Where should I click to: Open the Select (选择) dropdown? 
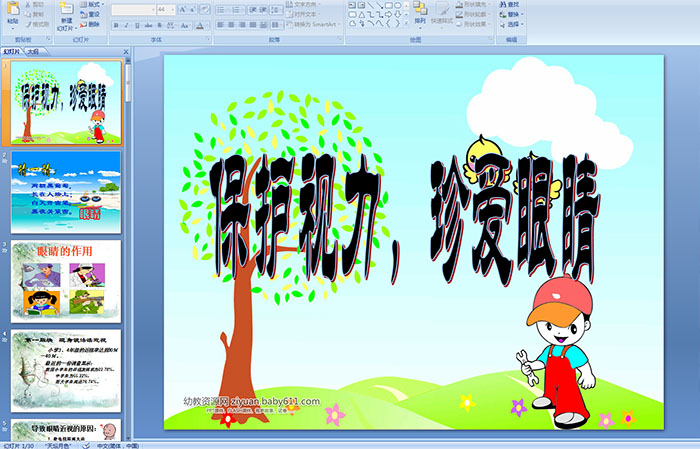pyautogui.click(x=512, y=24)
